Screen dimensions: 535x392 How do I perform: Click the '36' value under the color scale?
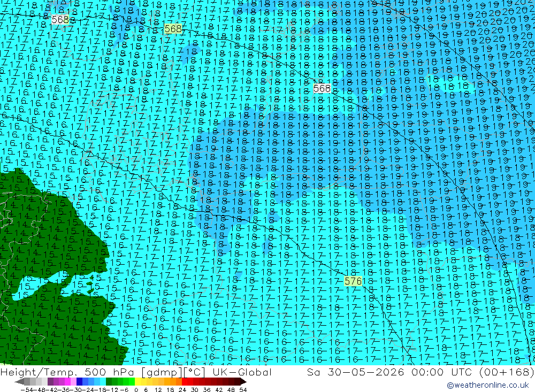pyautogui.click(x=207, y=390)
